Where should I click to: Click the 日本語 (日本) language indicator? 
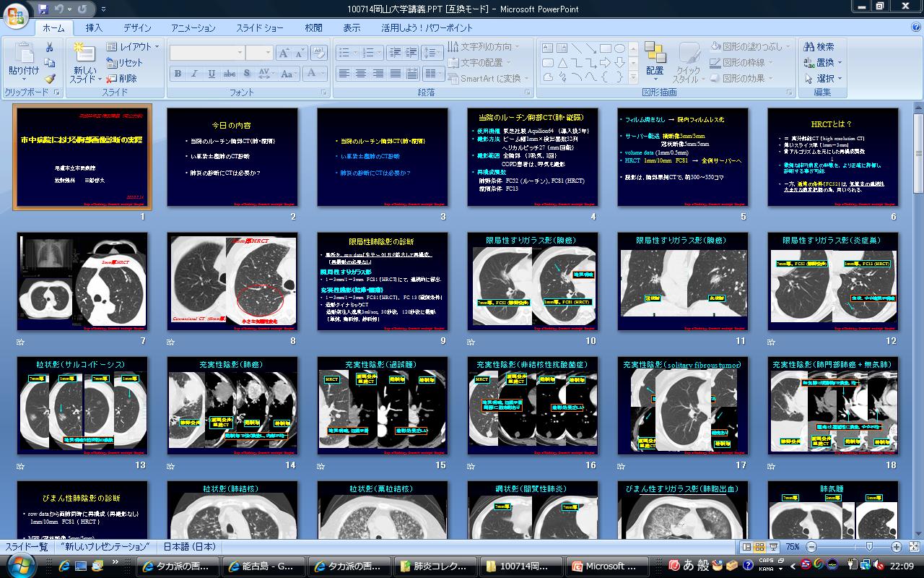tap(190, 547)
